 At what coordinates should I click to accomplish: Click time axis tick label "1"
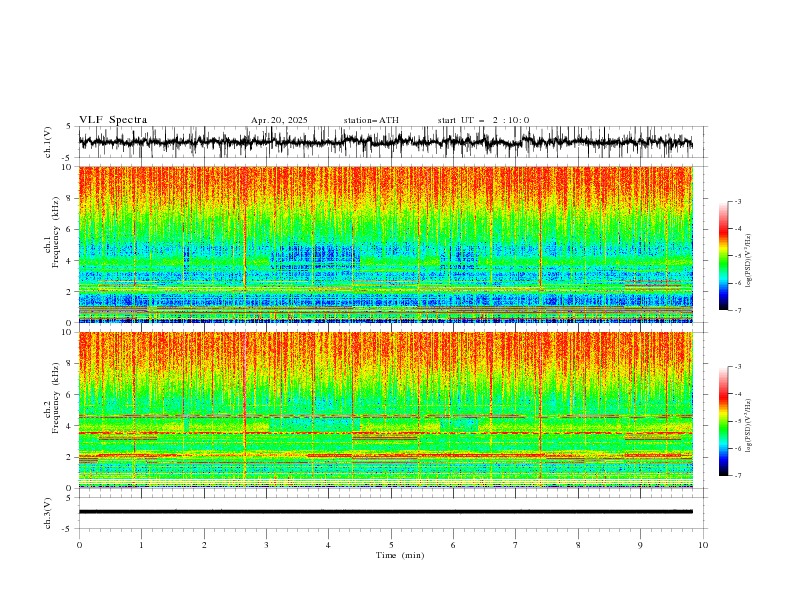(x=141, y=545)
